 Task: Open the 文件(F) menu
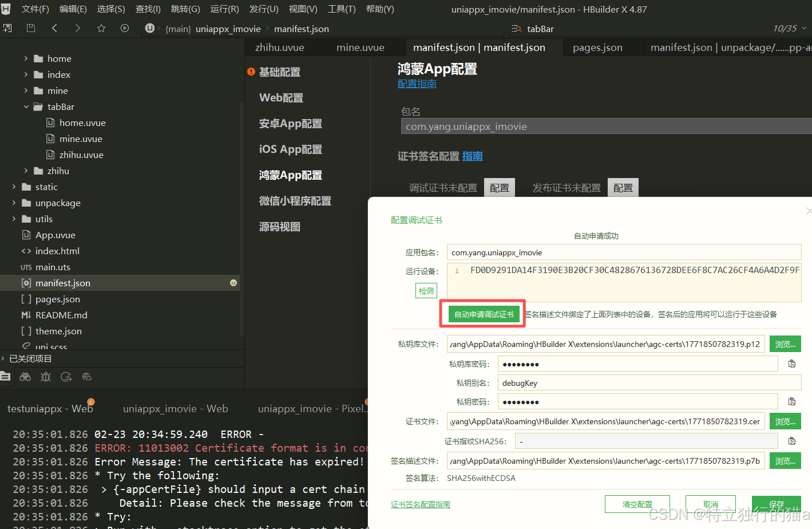pyautogui.click(x=35, y=9)
